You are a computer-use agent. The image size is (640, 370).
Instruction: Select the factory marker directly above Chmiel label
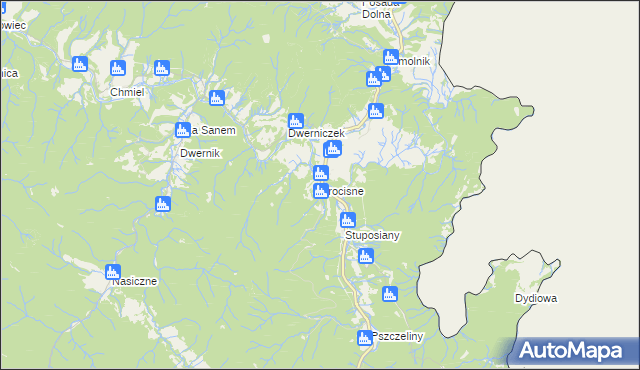coord(118,68)
